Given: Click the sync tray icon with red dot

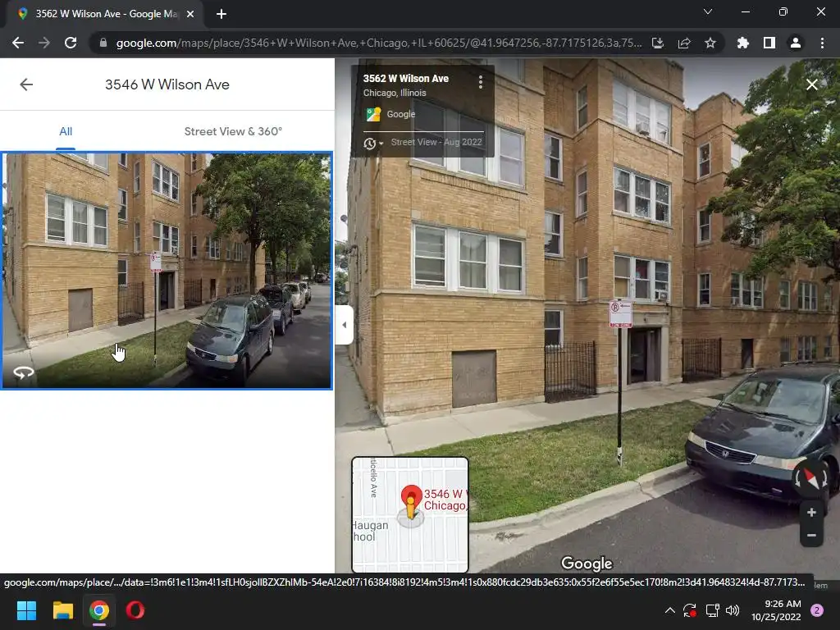Looking at the screenshot, I should (690, 610).
